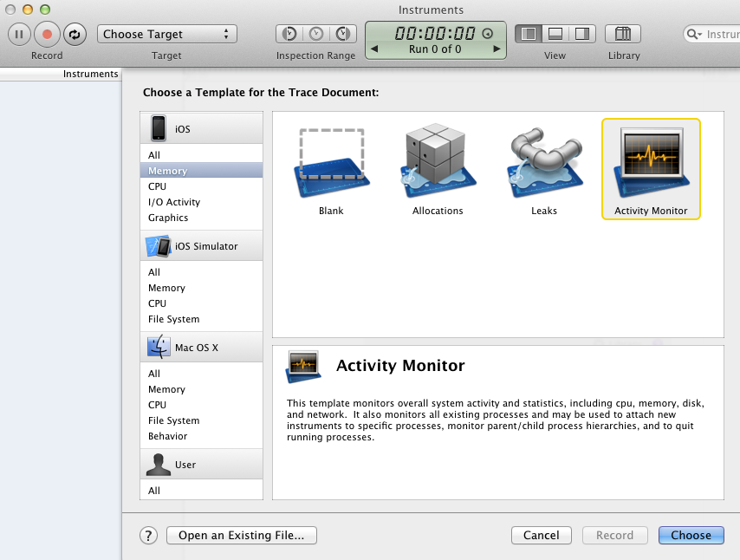Click the loop/restart toolbar button
Screen dimensions: 740x560
(75, 35)
